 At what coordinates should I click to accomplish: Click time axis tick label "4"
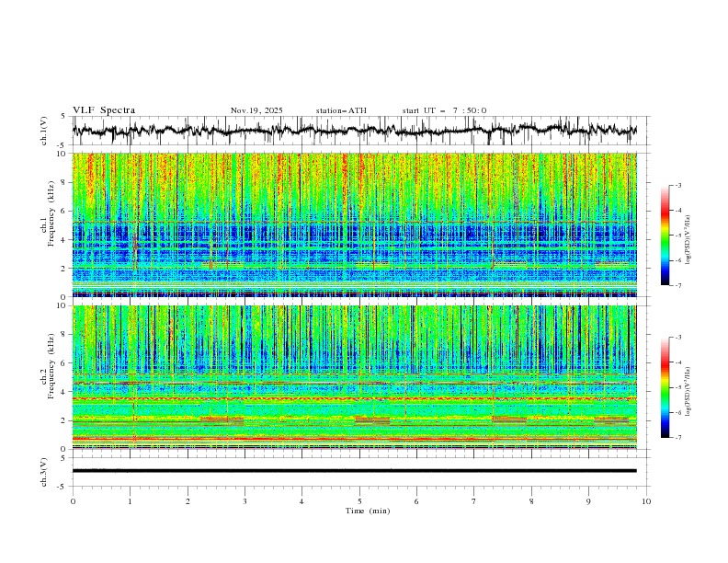[301, 501]
